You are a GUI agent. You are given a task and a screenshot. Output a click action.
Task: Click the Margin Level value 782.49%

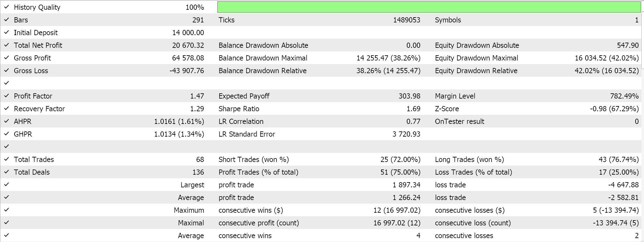click(624, 96)
